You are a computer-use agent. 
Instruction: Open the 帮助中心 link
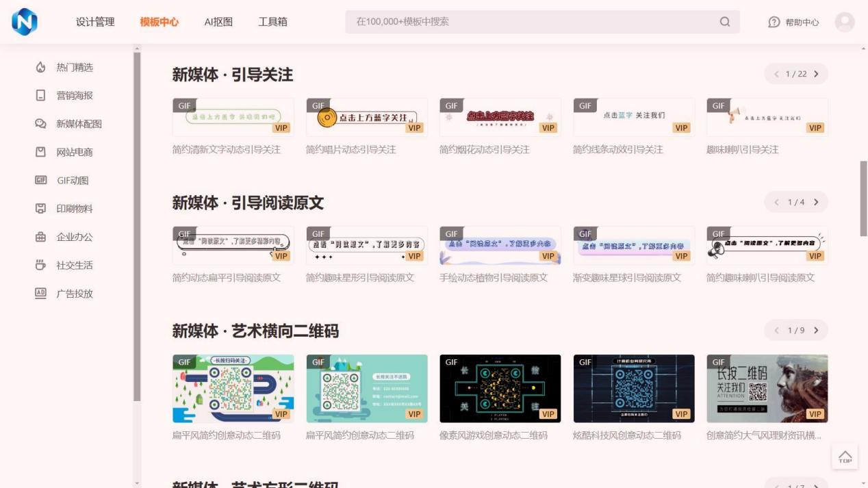(x=794, y=23)
